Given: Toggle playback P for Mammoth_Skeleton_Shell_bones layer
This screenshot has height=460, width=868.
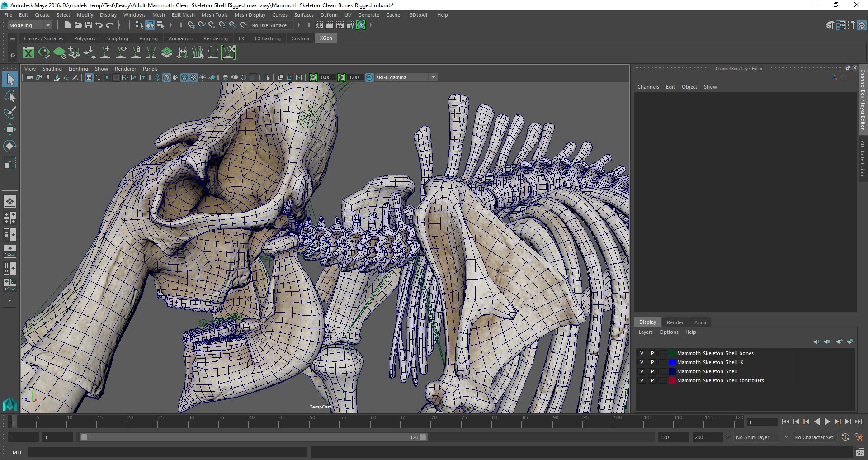Looking at the screenshot, I should [652, 353].
